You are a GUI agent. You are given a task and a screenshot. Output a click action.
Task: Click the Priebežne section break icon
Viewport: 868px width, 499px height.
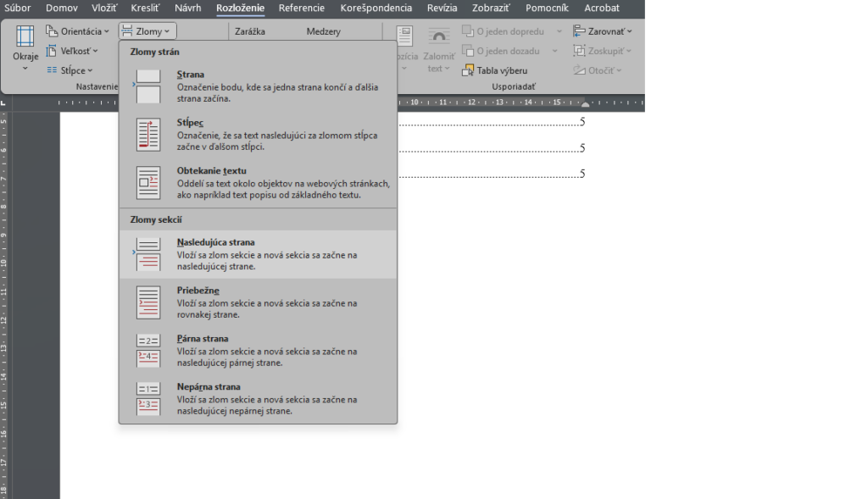click(148, 302)
